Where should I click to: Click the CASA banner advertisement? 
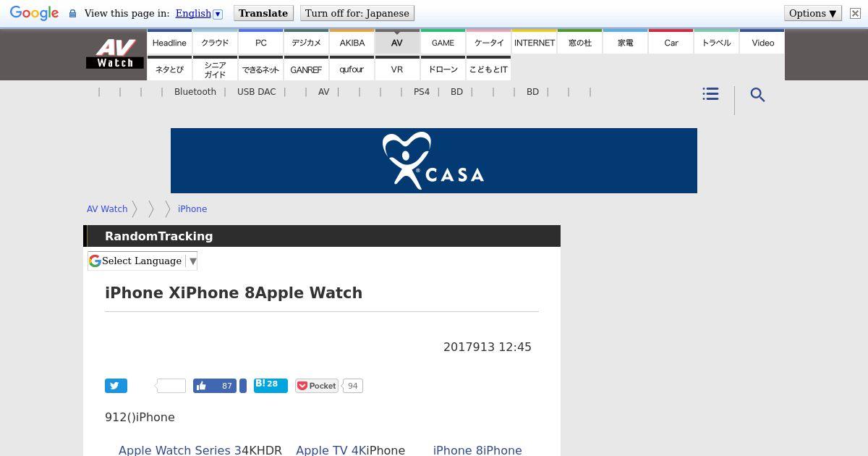click(x=434, y=161)
